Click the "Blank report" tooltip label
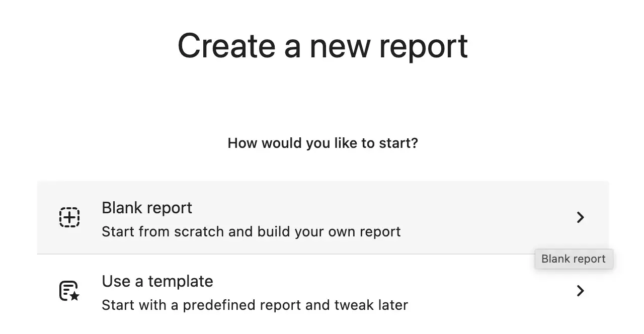The width and height of the screenshot is (644, 334). [x=574, y=259]
